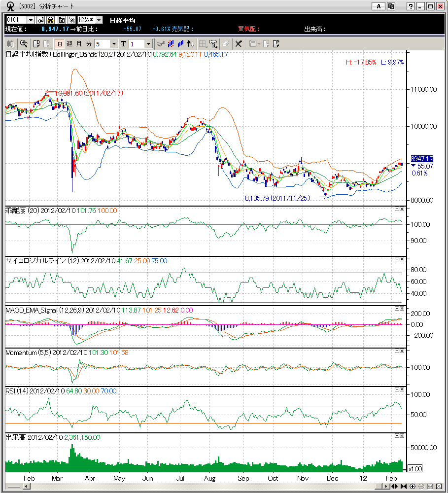This screenshot has width=448, height=493.
Task: Click the binoculars search icon
Action: click(51, 20)
